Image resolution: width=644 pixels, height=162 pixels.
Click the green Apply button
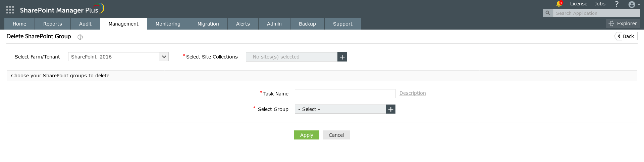(x=307, y=135)
